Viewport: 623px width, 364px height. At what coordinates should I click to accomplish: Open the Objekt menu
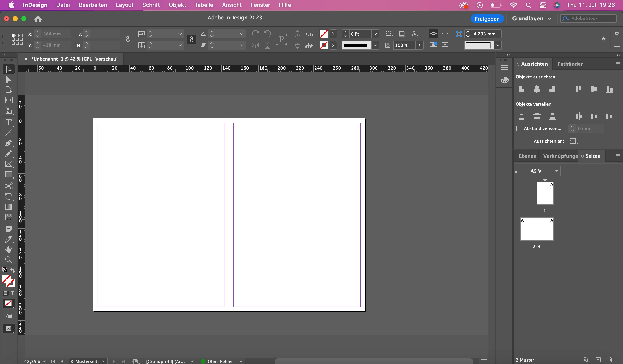pyautogui.click(x=177, y=5)
